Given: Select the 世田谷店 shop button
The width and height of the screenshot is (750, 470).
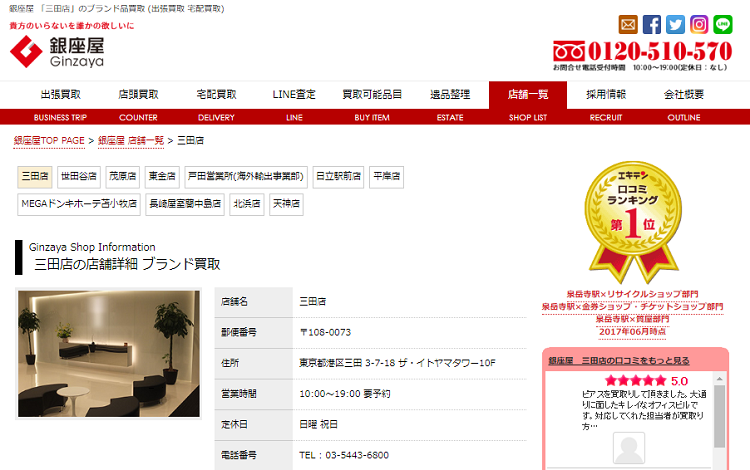Looking at the screenshot, I should coord(79,176).
